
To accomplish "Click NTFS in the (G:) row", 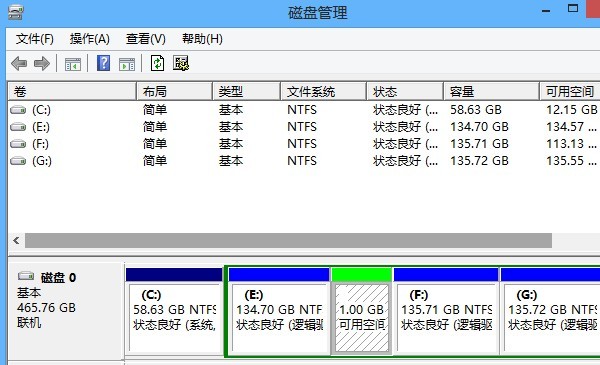I will pos(302,161).
